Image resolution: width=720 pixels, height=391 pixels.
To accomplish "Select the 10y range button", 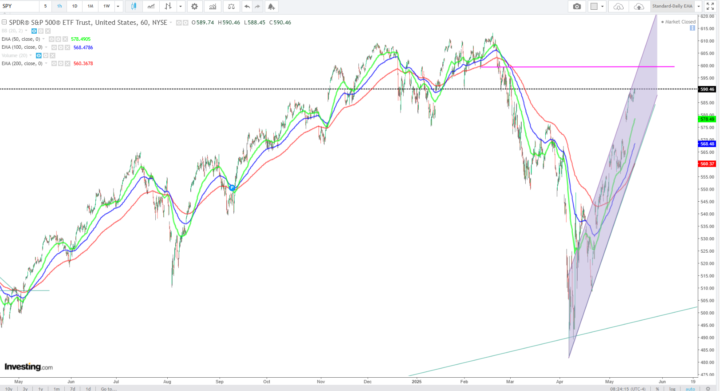I will 9,389.
